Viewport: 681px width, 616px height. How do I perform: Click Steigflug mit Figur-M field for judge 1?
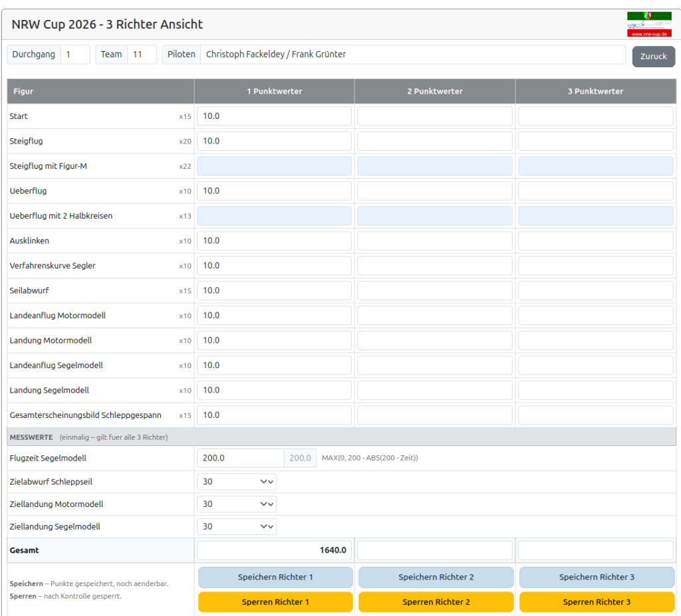click(274, 166)
